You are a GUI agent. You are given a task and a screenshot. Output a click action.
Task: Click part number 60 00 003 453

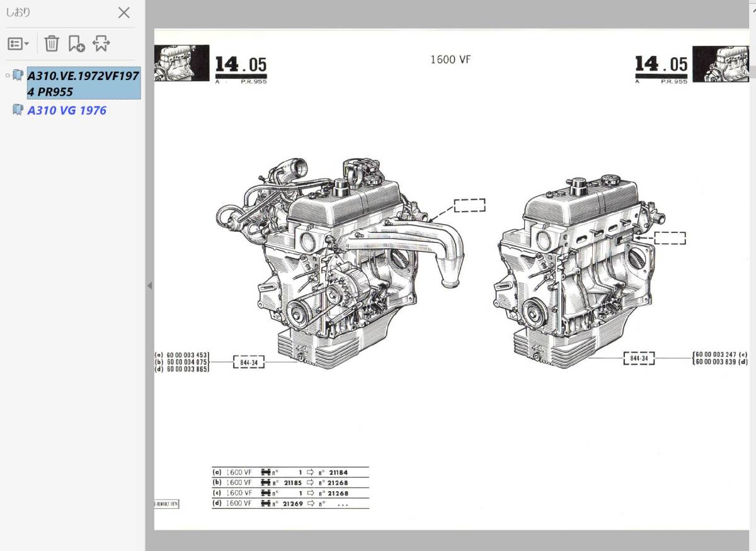pos(187,355)
